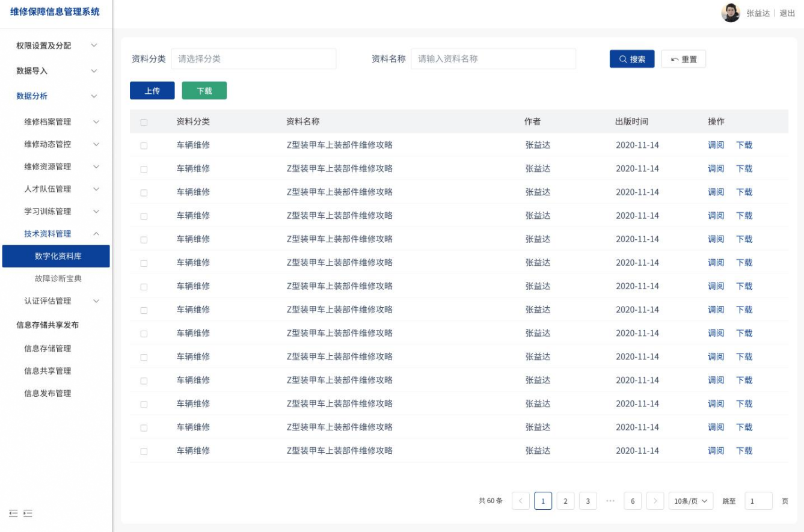This screenshot has width=804, height=532.
Task: Open 信息发布管理 menu item
Action: point(48,393)
